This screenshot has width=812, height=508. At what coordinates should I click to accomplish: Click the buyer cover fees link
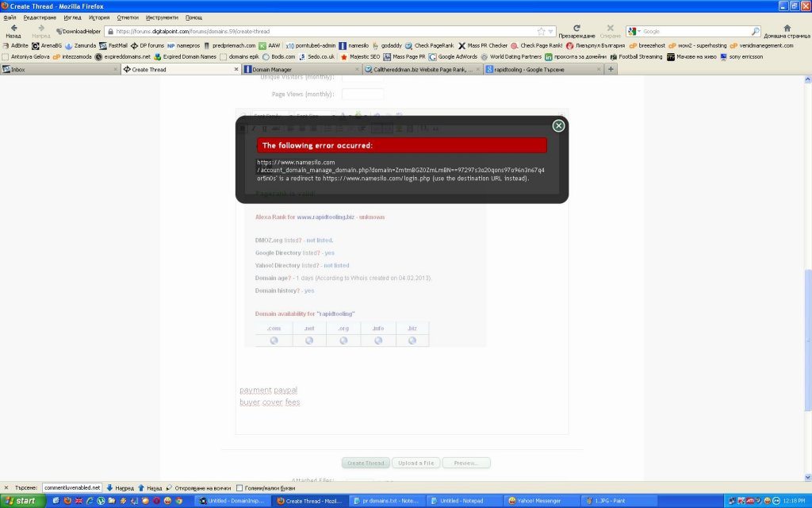coord(270,402)
